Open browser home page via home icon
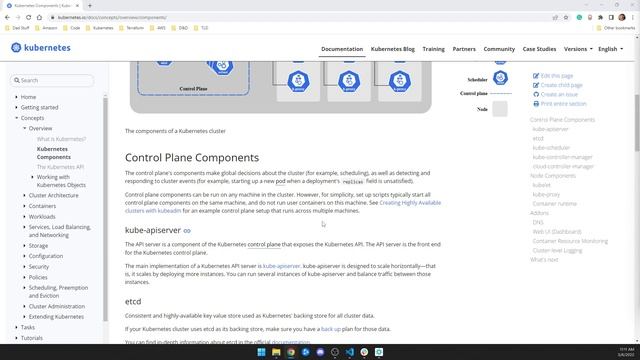 (39, 18)
